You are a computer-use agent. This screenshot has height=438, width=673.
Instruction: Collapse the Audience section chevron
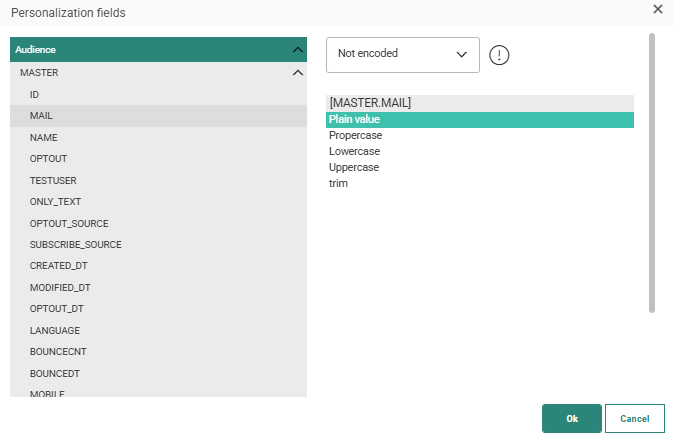coord(297,49)
